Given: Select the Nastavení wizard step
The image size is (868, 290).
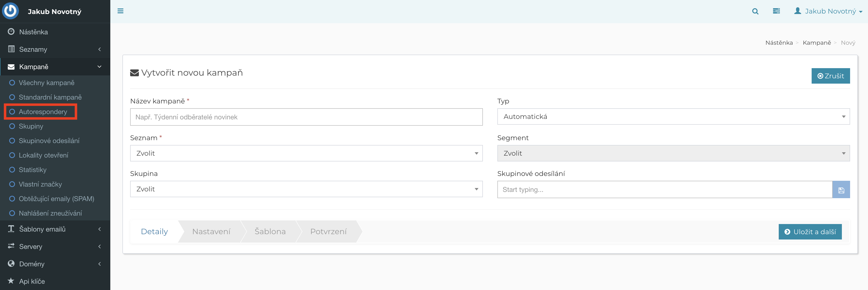Looking at the screenshot, I should pyautogui.click(x=211, y=232).
